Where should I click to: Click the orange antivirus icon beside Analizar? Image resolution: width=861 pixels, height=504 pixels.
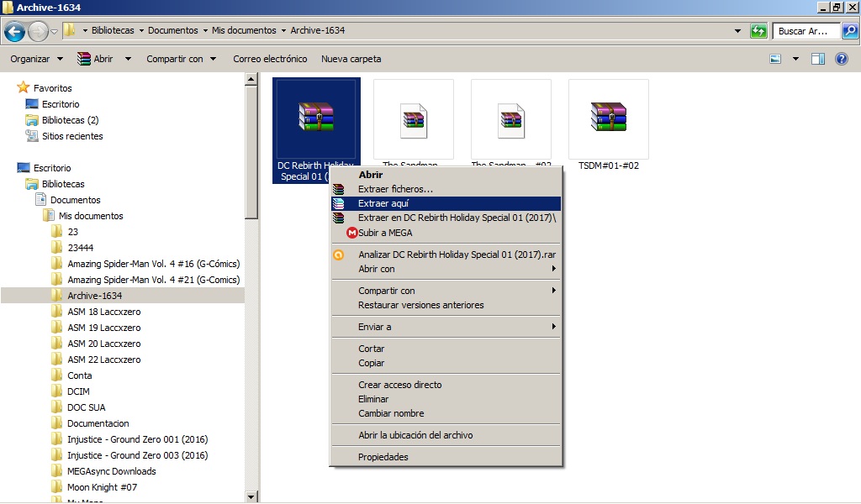[x=339, y=255]
